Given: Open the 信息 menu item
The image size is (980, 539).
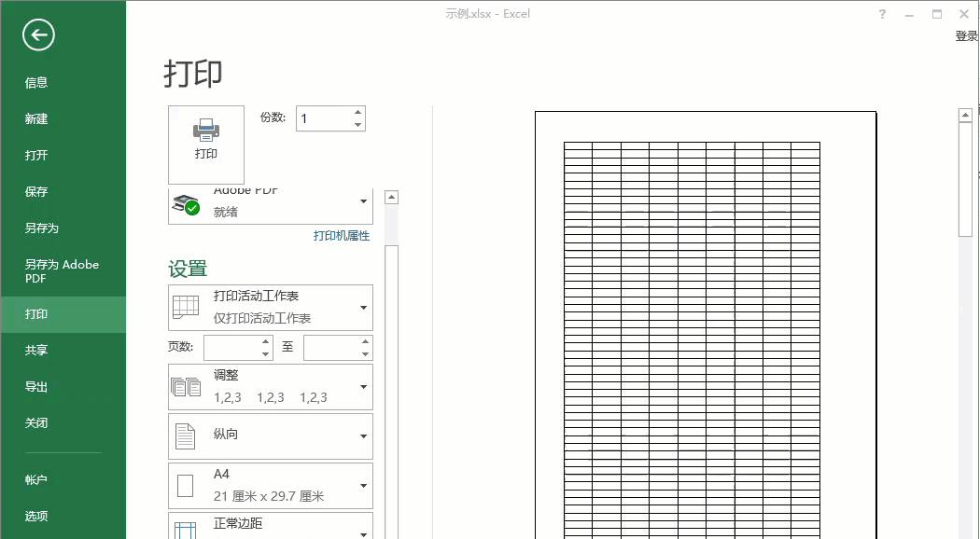Looking at the screenshot, I should pos(36,82).
